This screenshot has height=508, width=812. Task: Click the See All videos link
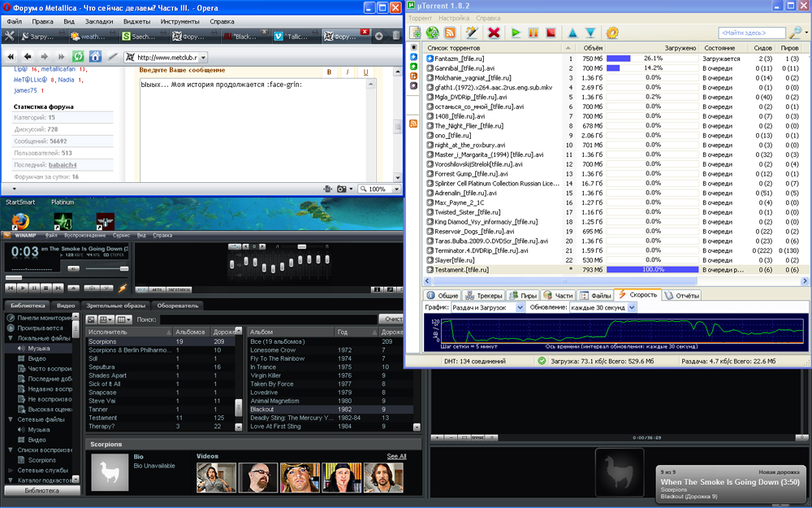[396, 456]
